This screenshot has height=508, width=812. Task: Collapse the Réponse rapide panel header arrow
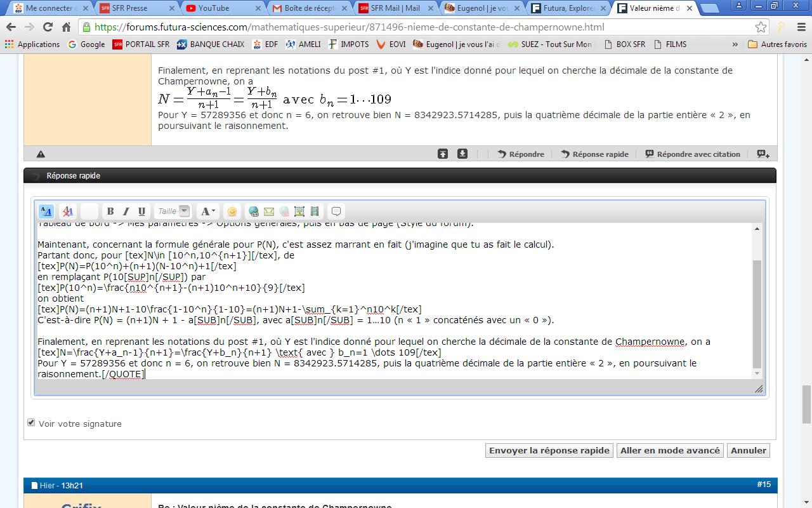pos(36,176)
